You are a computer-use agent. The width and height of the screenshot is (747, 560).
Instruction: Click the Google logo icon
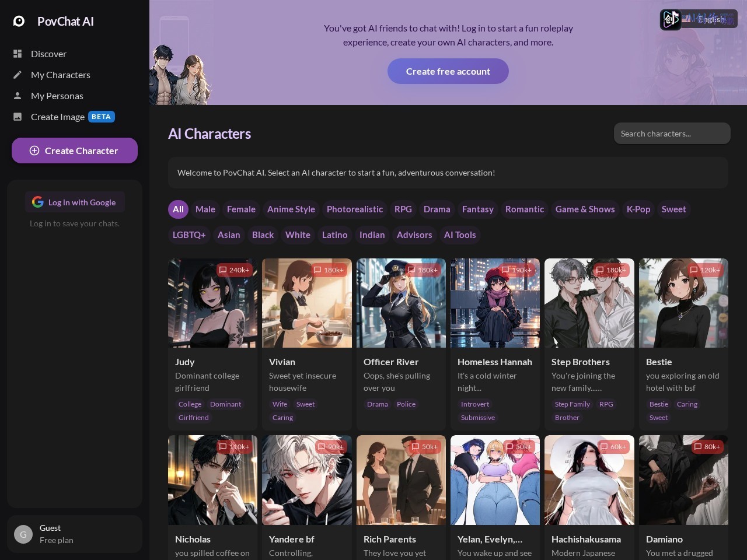[38, 202]
